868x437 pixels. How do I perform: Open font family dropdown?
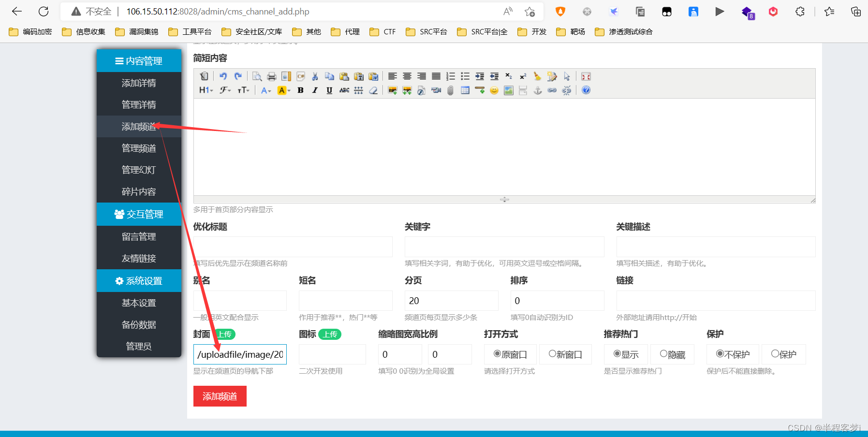click(225, 90)
